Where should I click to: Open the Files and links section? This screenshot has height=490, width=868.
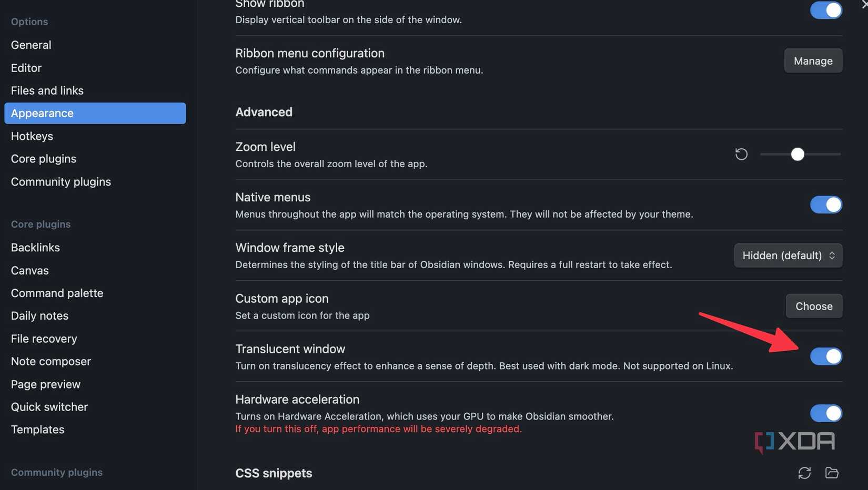click(x=47, y=90)
